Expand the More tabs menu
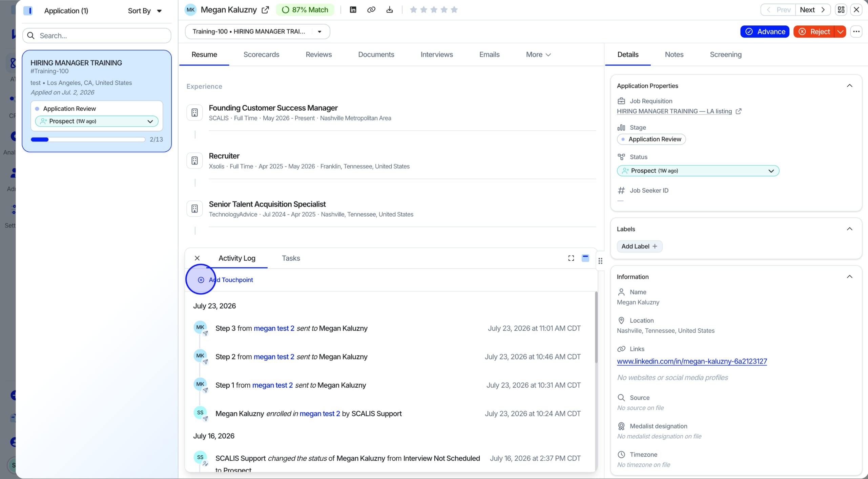The height and width of the screenshot is (479, 868). click(x=538, y=55)
